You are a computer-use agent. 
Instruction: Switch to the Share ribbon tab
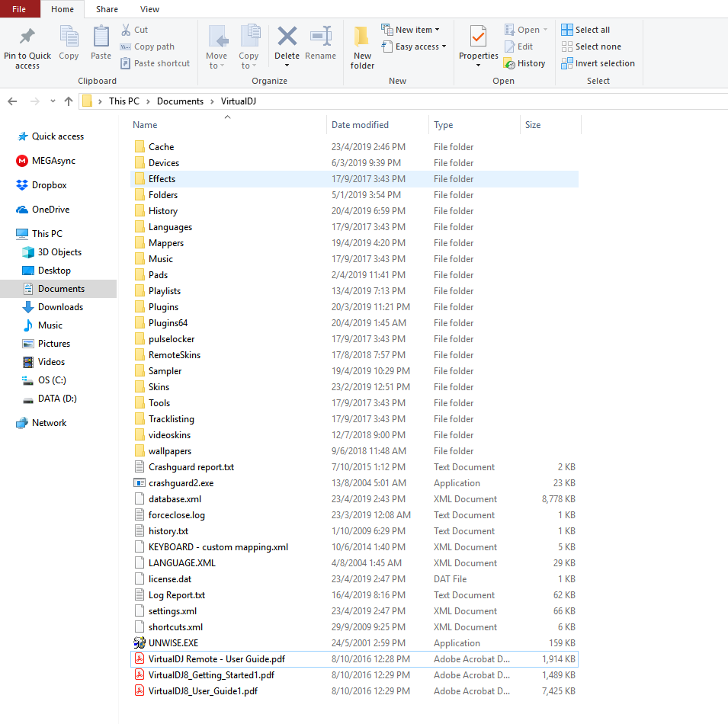(107, 9)
